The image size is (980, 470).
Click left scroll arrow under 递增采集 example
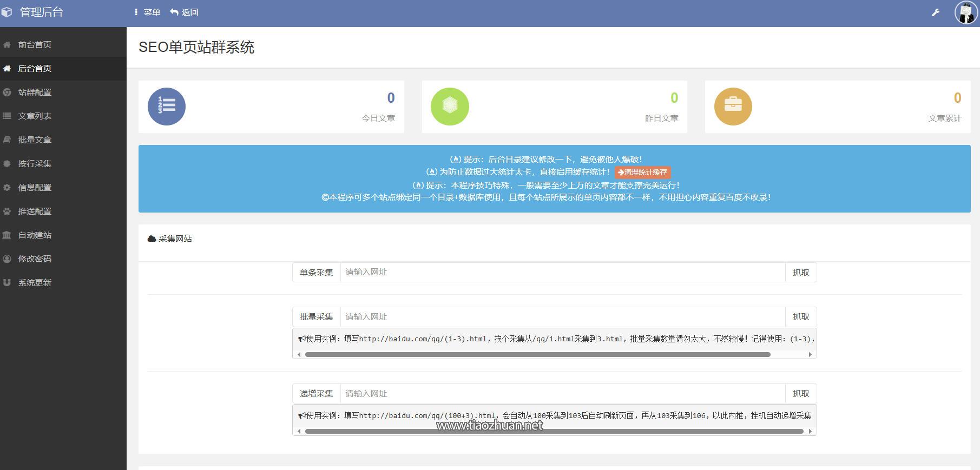(299, 432)
